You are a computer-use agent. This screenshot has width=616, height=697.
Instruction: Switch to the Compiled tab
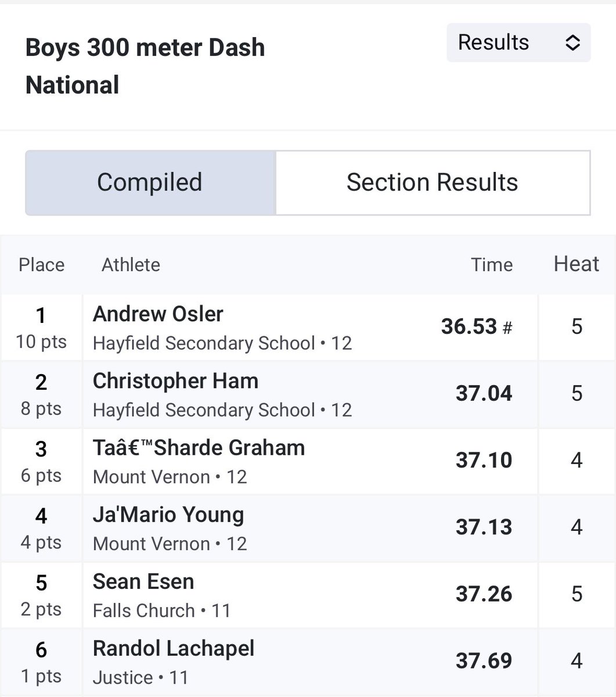tap(150, 182)
